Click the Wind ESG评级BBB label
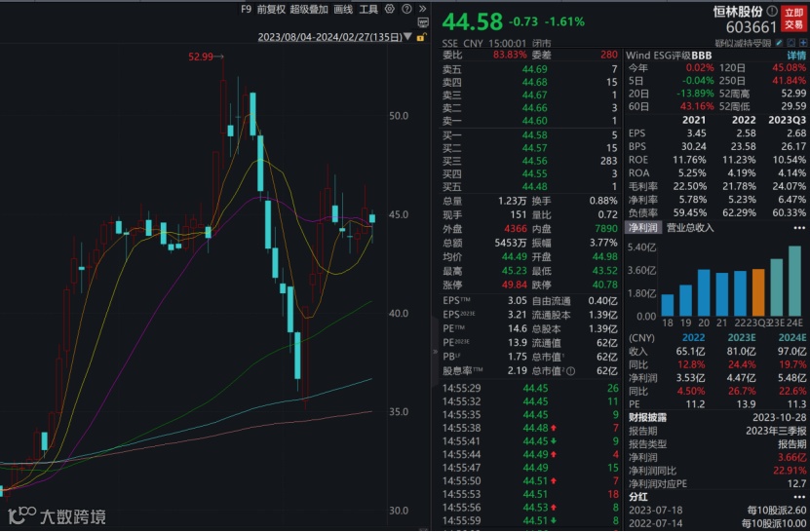This screenshot has height=532, width=810. (669, 56)
